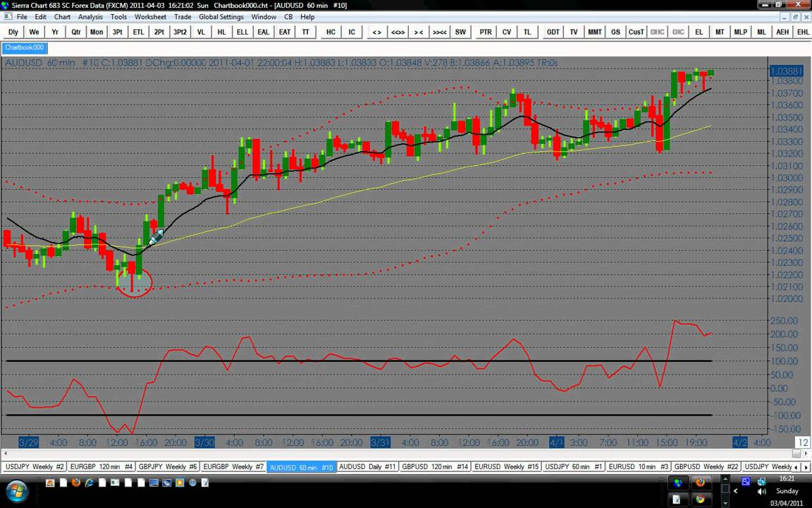812x508 pixels.
Task: Click the 3Pt2 toolbar button
Action: (x=180, y=32)
